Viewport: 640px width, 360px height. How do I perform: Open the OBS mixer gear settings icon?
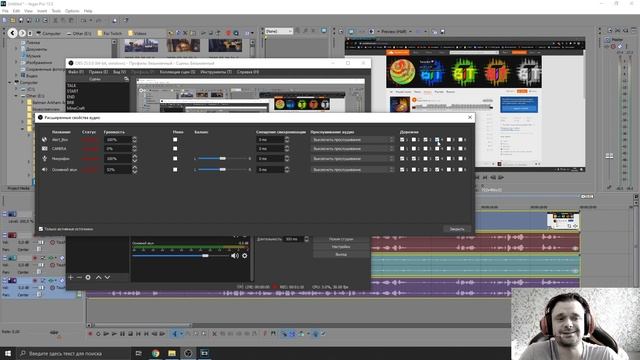pyautogui.click(x=244, y=256)
